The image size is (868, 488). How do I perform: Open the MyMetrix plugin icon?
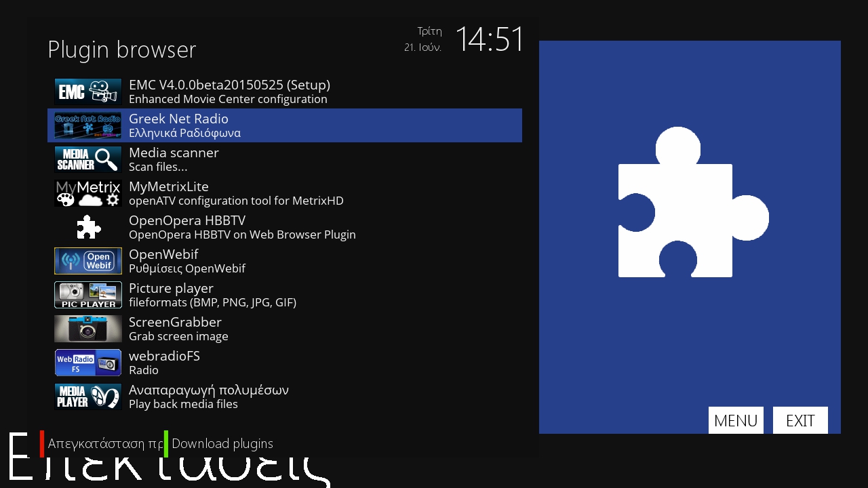pos(88,193)
